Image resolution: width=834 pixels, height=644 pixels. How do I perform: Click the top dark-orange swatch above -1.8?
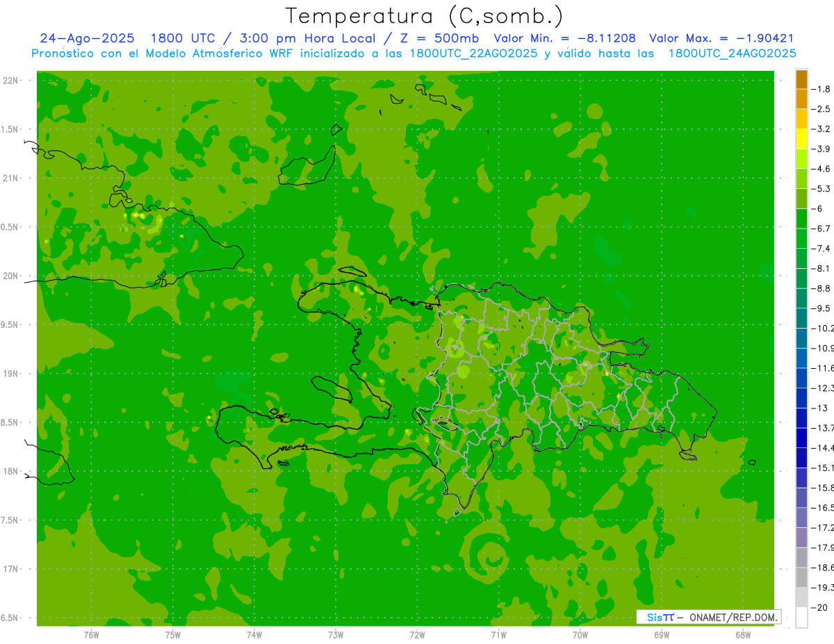point(801,79)
